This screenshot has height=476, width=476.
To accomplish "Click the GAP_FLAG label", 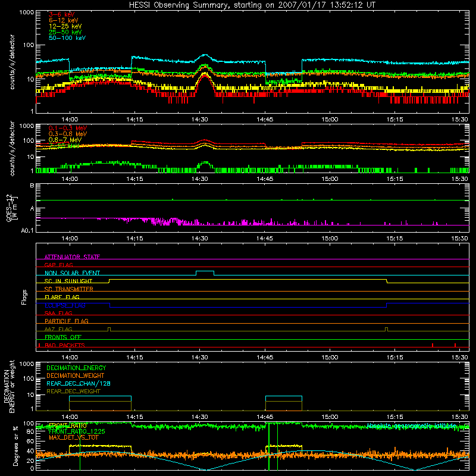I will pyautogui.click(x=58, y=265).
